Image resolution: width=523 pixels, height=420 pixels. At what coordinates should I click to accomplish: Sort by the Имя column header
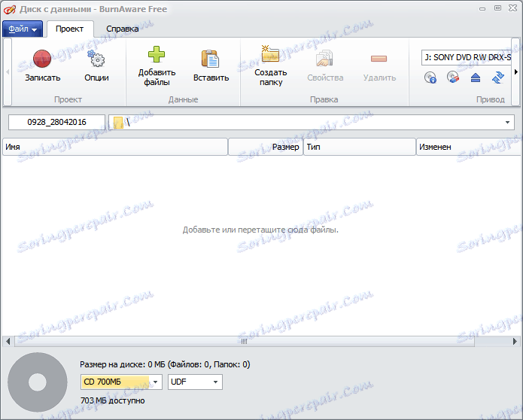pyautogui.click(x=115, y=147)
